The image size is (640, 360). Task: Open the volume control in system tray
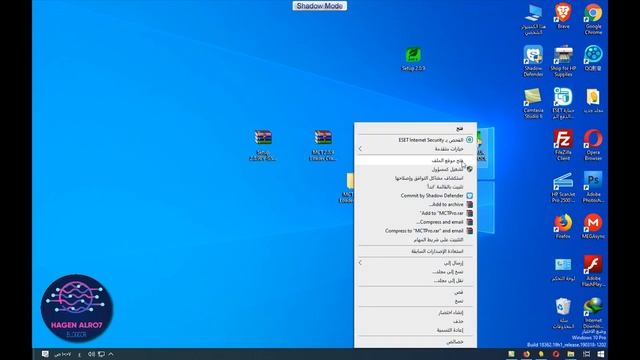click(x=91, y=354)
